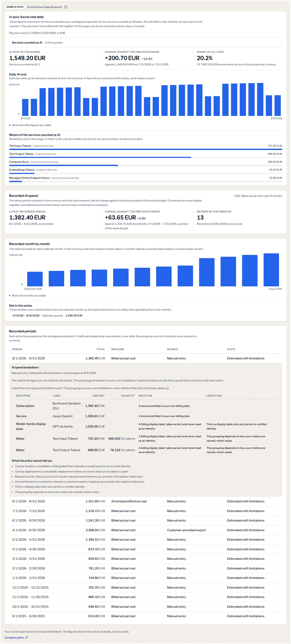Click the +63.65 EUR change figure
The width and height of the screenshot is (291, 644).
[x=120, y=218]
